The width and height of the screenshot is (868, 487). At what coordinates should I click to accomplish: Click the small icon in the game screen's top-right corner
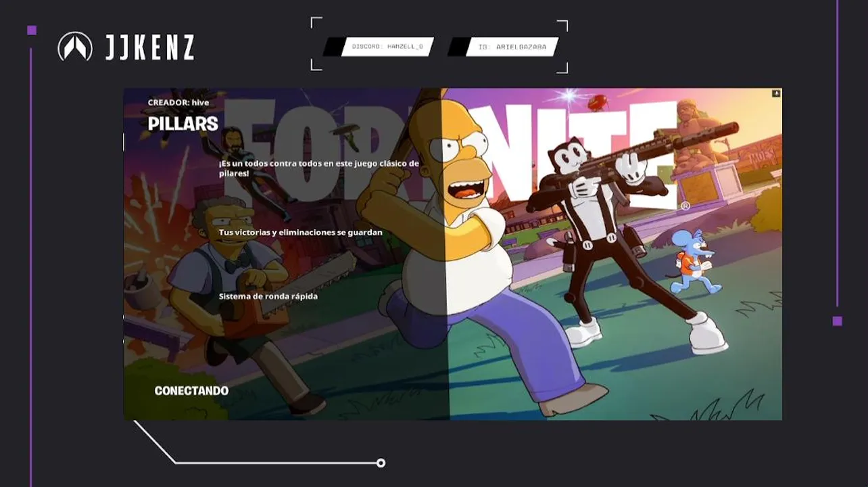pyautogui.click(x=776, y=93)
